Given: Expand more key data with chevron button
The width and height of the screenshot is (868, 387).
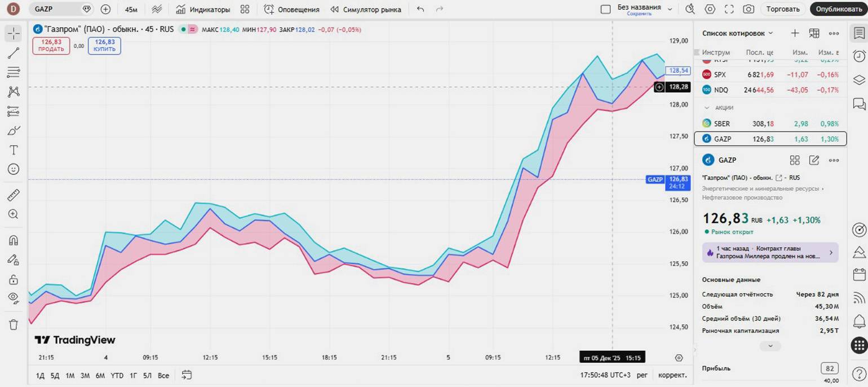Looking at the screenshot, I should [770, 346].
